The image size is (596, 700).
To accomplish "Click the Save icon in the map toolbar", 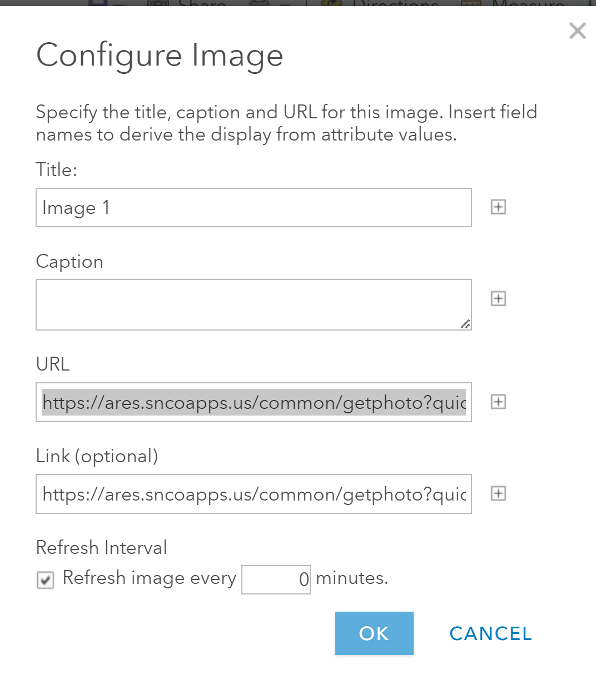I will 97,4.
